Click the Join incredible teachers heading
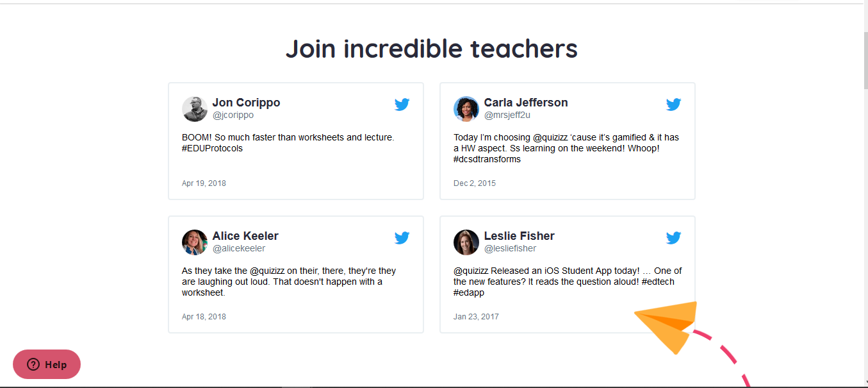The width and height of the screenshot is (868, 388). 431,49
